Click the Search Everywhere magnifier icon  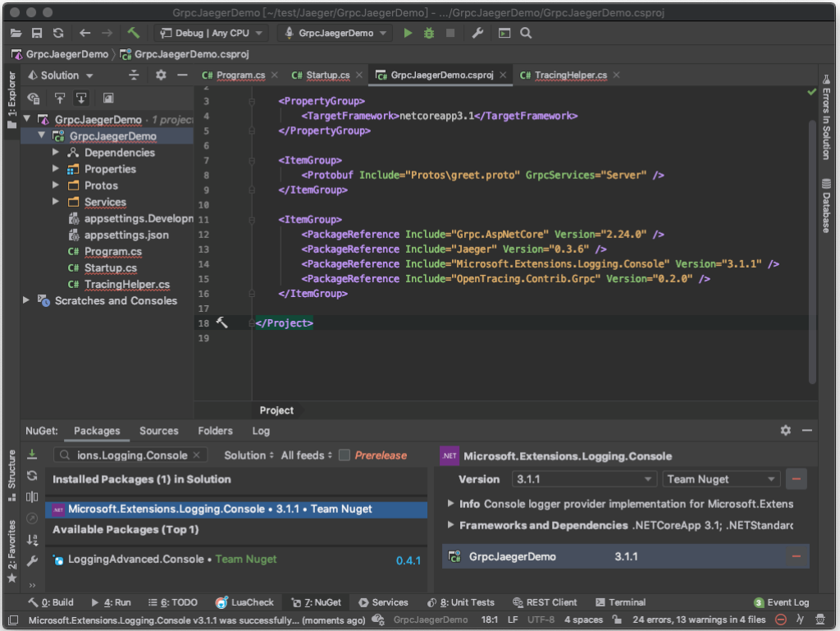point(526,33)
